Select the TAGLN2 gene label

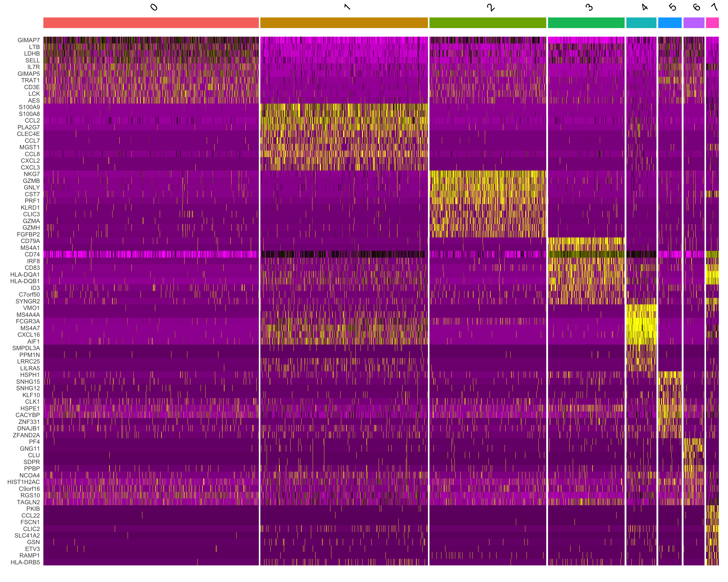(28, 502)
